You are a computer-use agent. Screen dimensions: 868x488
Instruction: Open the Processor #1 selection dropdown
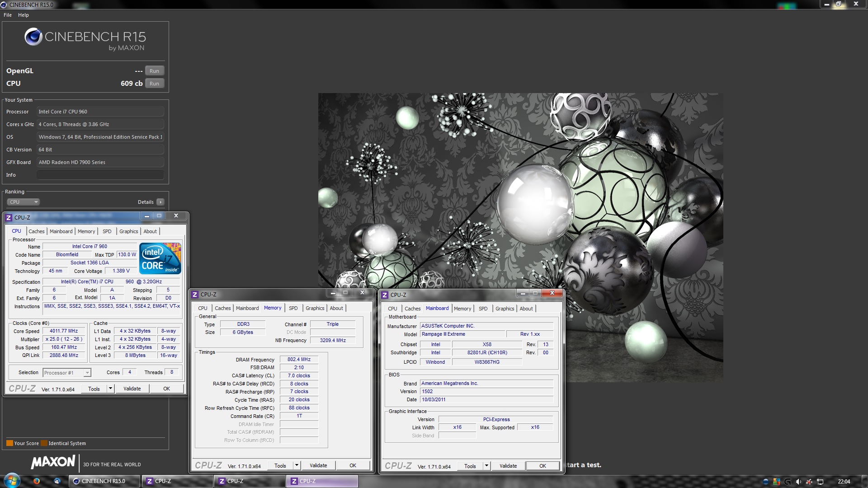pos(67,373)
